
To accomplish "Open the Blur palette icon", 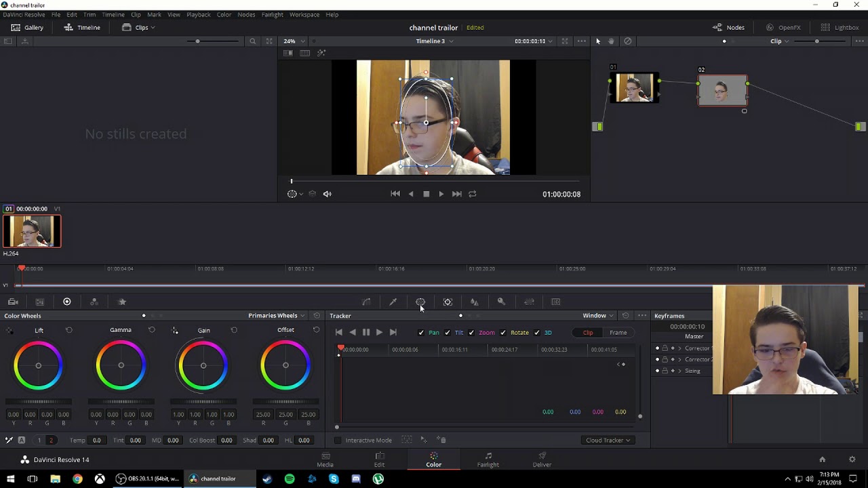I will [474, 302].
